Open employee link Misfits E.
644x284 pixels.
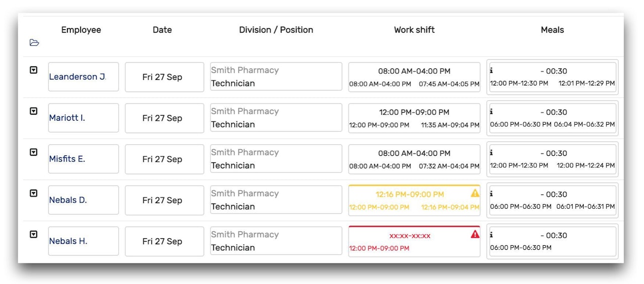point(67,159)
